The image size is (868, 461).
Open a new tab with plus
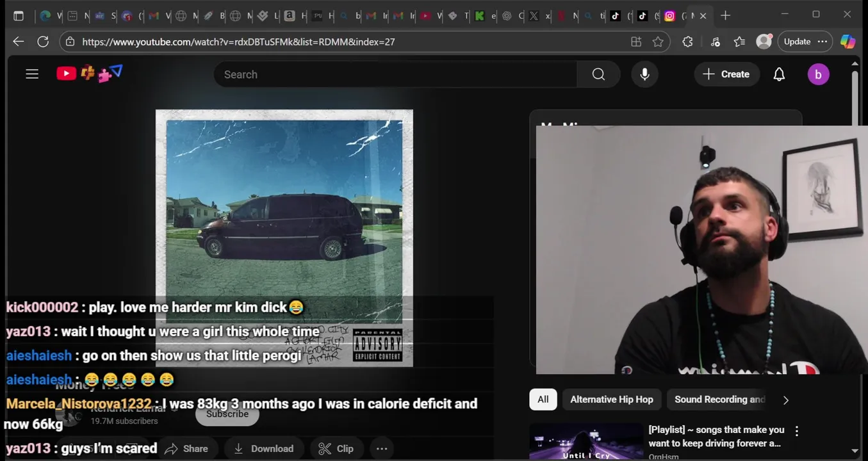coord(725,15)
